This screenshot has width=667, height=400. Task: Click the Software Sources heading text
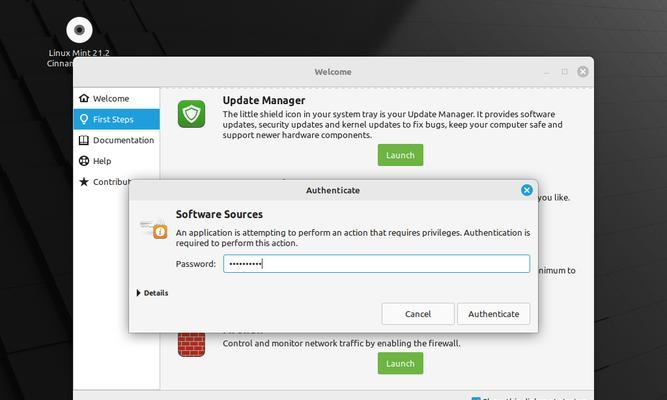tap(219, 214)
